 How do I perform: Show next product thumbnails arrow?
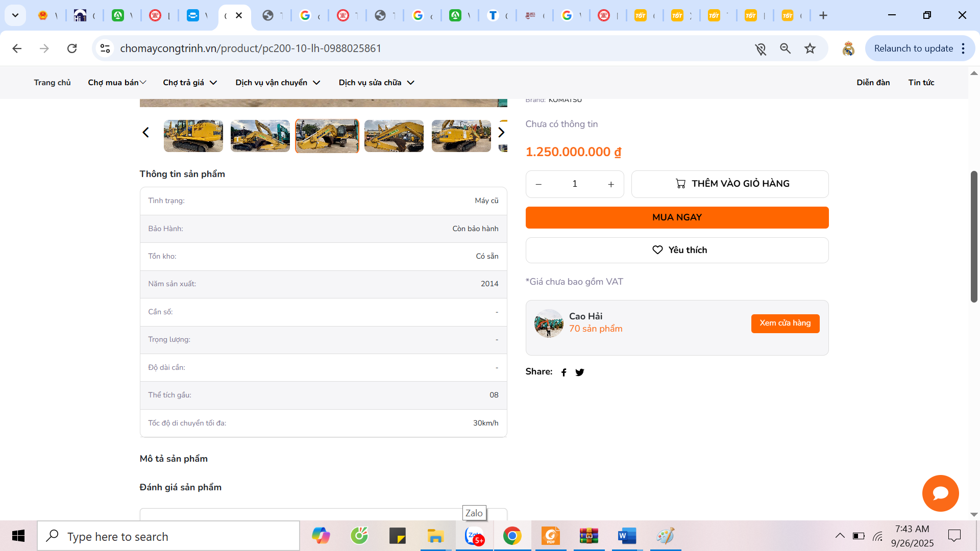coord(501,133)
